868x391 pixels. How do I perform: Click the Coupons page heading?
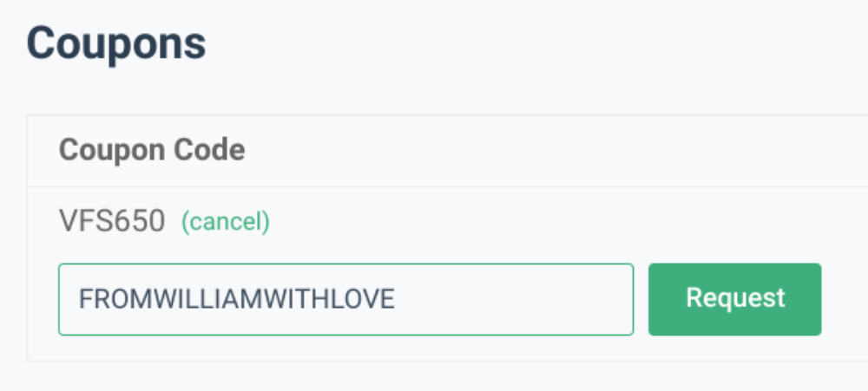coord(116,43)
